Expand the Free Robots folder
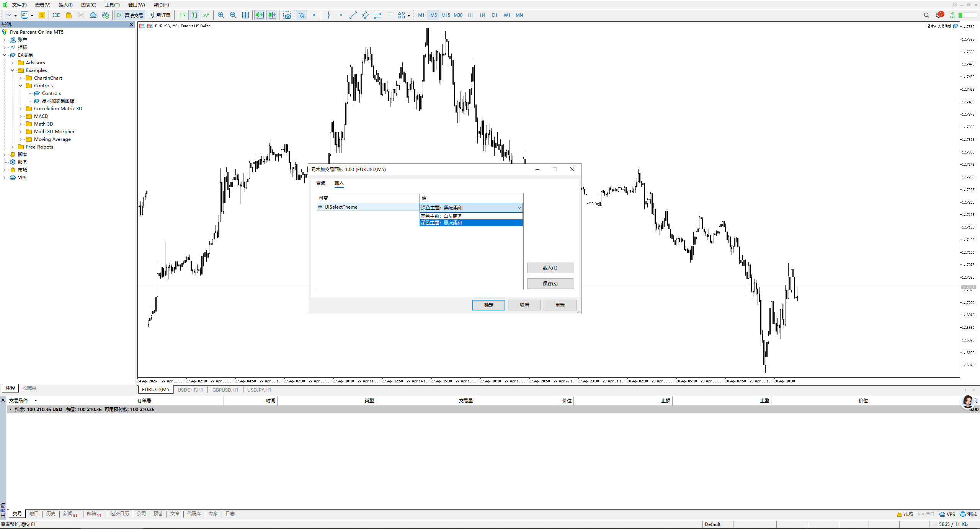980x529 pixels. [x=13, y=147]
